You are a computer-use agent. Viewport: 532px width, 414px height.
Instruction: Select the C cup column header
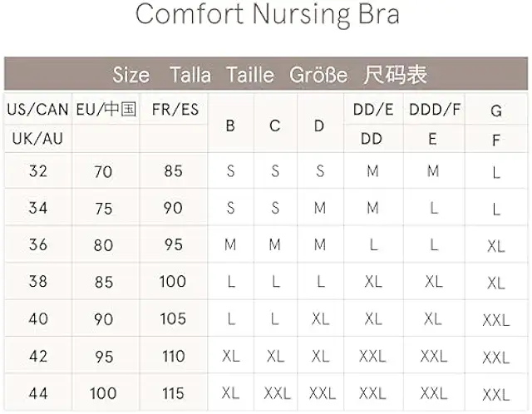point(275,127)
